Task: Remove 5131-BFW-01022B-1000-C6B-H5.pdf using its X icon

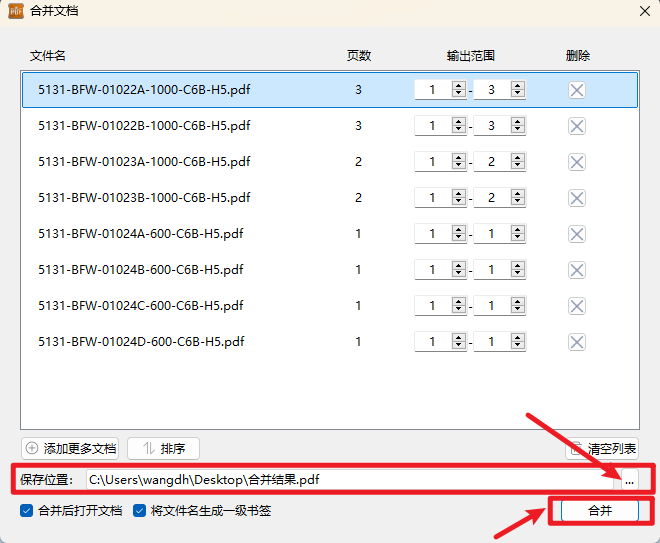Action: pyautogui.click(x=577, y=126)
